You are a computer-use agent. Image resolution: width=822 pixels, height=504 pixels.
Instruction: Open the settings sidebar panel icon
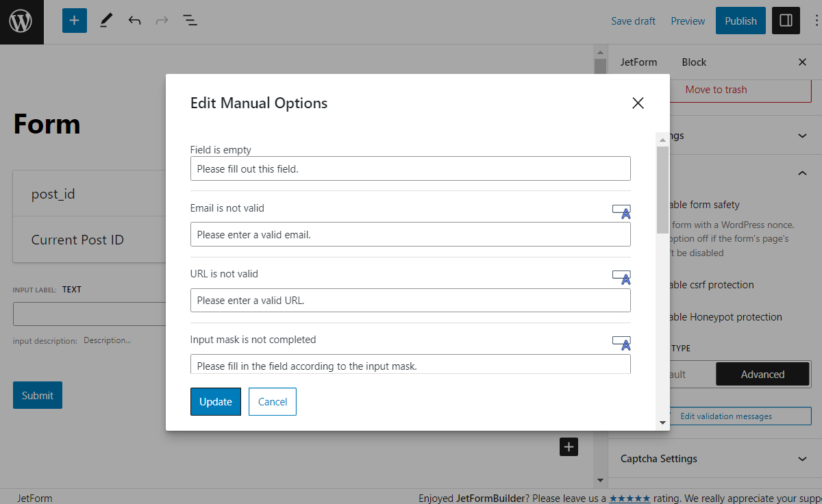click(x=785, y=21)
